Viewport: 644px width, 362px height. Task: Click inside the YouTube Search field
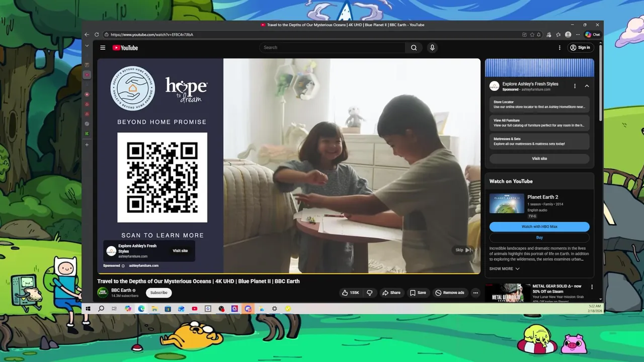[332, 48]
